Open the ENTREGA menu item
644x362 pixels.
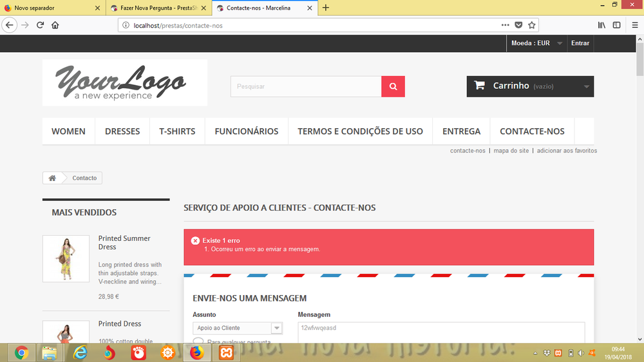click(461, 131)
